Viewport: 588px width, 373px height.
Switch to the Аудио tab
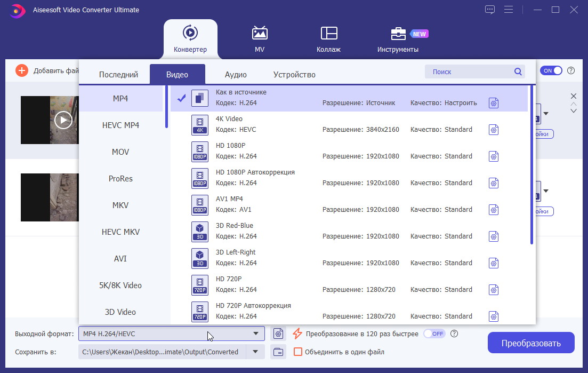(x=236, y=75)
